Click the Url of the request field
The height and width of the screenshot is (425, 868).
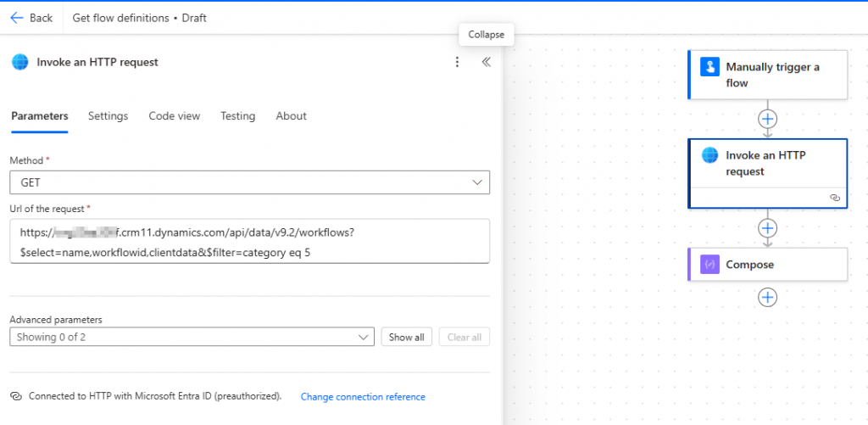[x=249, y=242]
